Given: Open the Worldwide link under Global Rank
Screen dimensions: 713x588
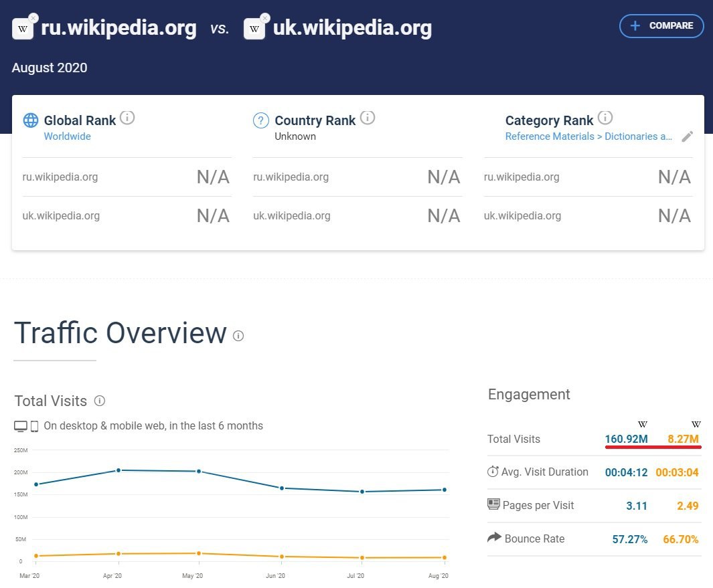Looking at the screenshot, I should tap(68, 136).
